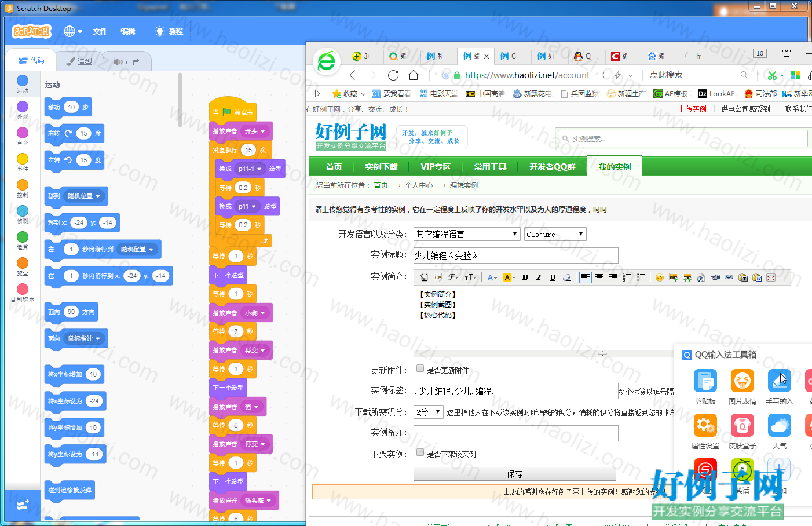Open the Scratch 教程 tutorials
This screenshot has height=526, width=812.
[x=169, y=31]
